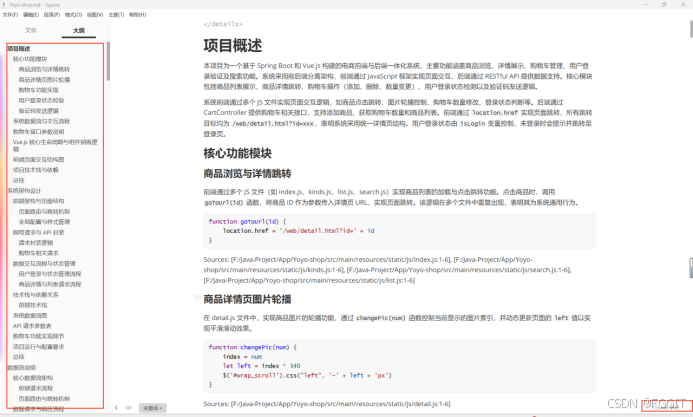The image size is (693, 417).
Task: Jump to 技术栈与依赖关系 in outline
Action: [x=36, y=295]
